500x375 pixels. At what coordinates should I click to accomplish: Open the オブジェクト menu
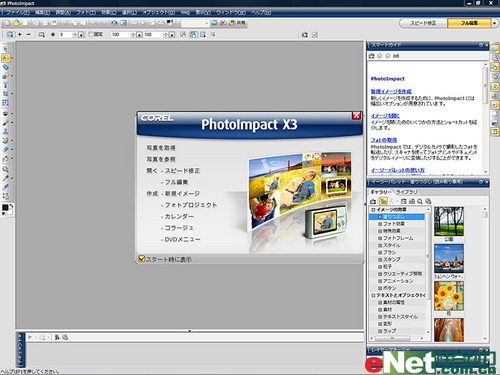tap(159, 13)
